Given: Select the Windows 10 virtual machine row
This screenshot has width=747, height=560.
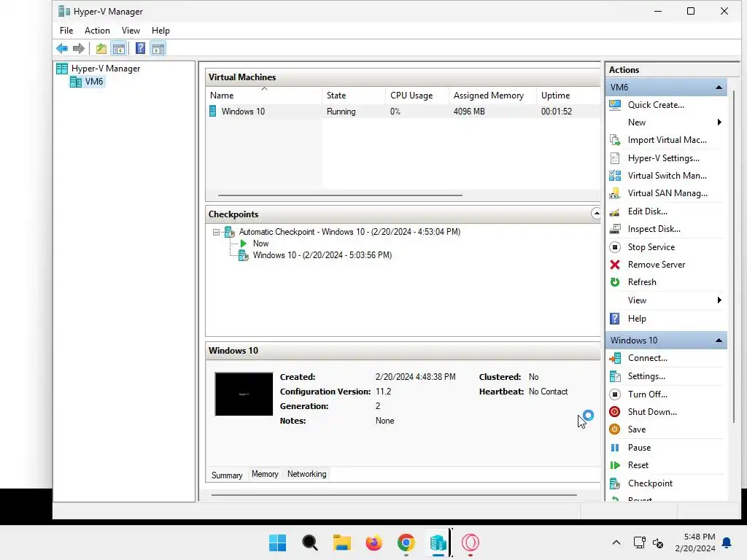Looking at the screenshot, I should tap(403, 112).
